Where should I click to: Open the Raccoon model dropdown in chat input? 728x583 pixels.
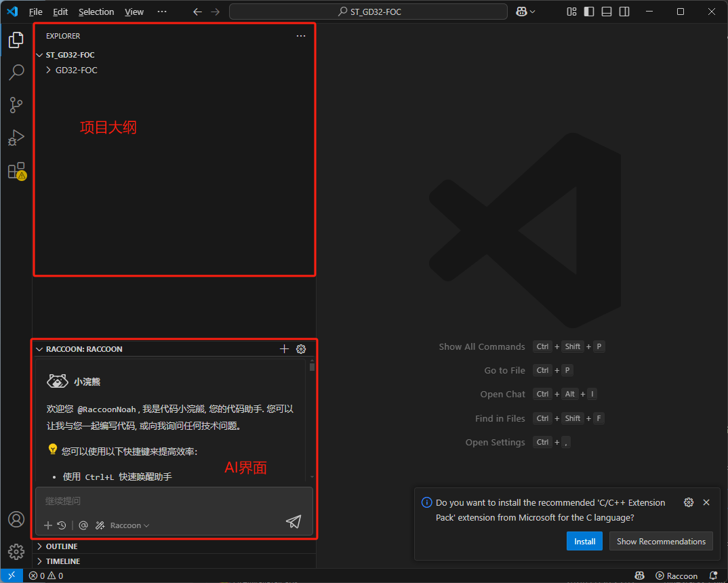pyautogui.click(x=129, y=525)
